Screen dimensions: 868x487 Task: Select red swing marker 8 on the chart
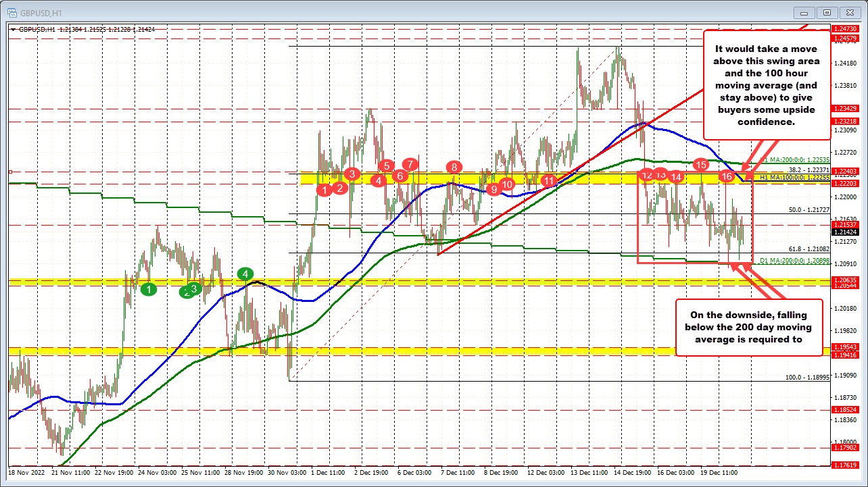[454, 166]
